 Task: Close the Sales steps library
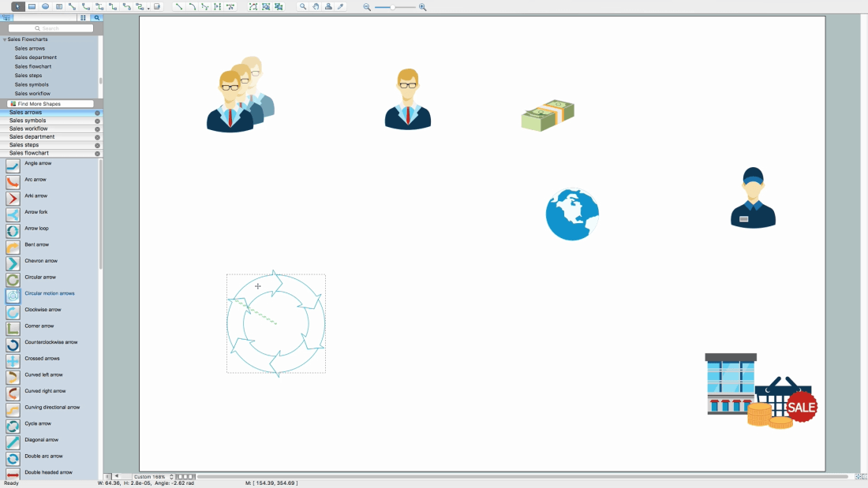click(x=97, y=145)
